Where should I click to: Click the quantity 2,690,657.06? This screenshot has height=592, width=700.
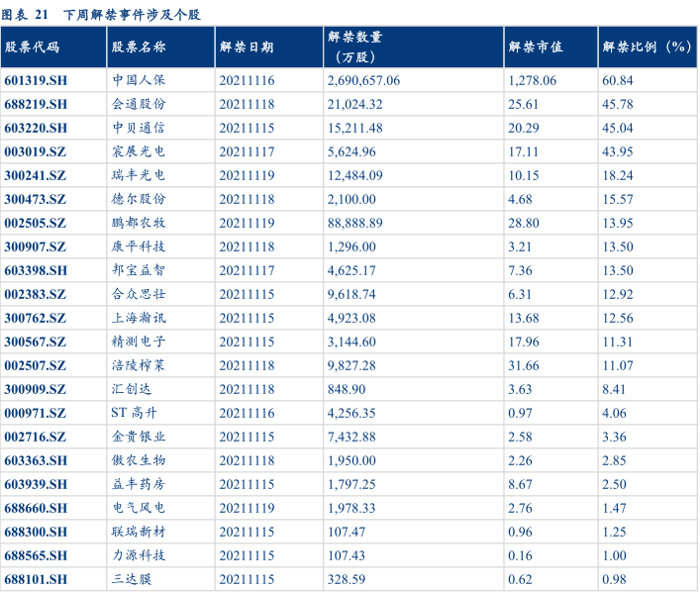coord(363,80)
